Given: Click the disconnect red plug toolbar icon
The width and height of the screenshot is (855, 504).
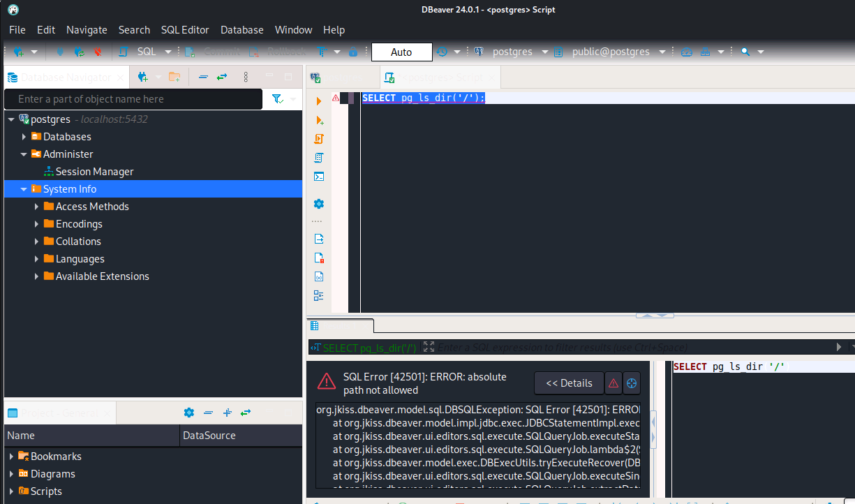Looking at the screenshot, I should (x=98, y=52).
